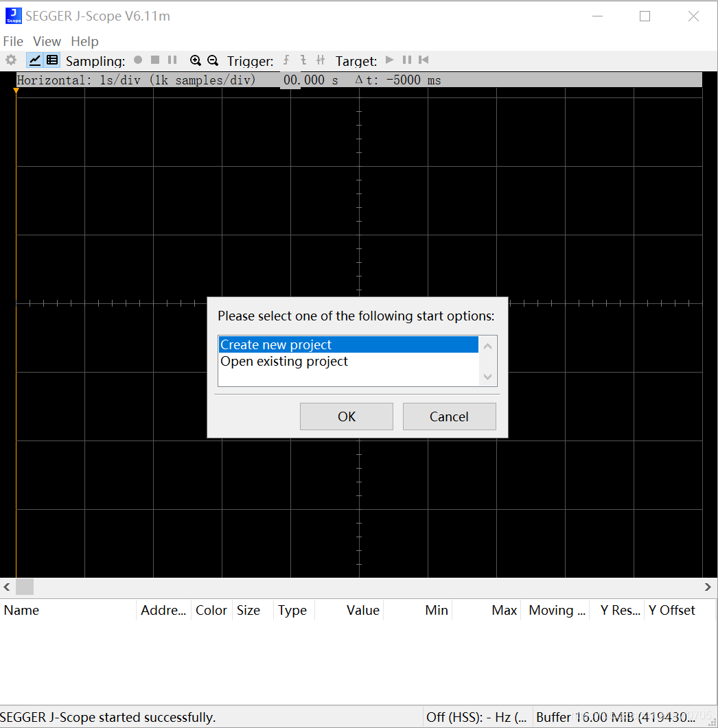The image size is (718, 728).
Task: Click the 00.000 s time field
Action: (310, 80)
